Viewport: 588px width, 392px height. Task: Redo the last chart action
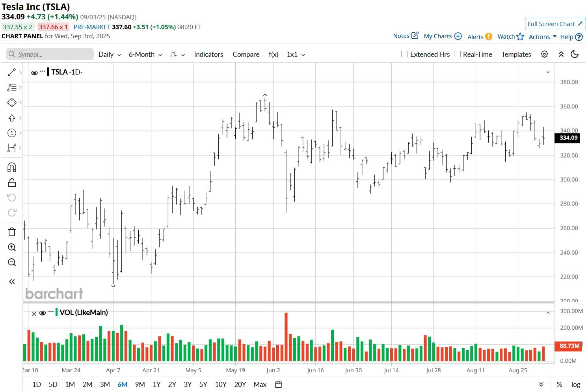[12, 213]
